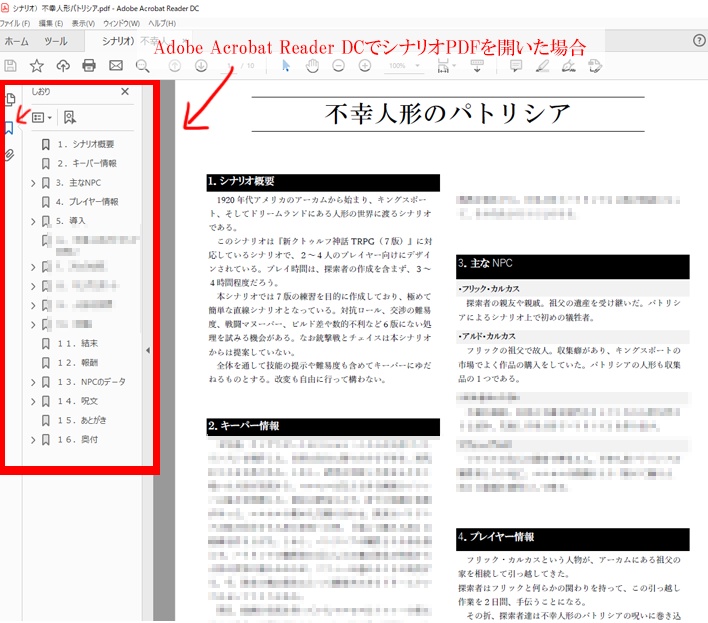
Task: Jump to bookmark 11. 結末
Action: coord(77,344)
